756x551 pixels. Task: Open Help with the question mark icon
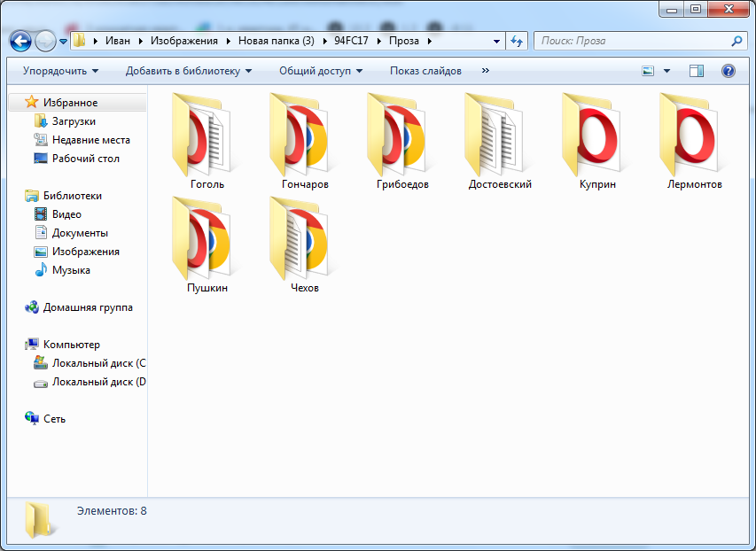click(x=728, y=71)
